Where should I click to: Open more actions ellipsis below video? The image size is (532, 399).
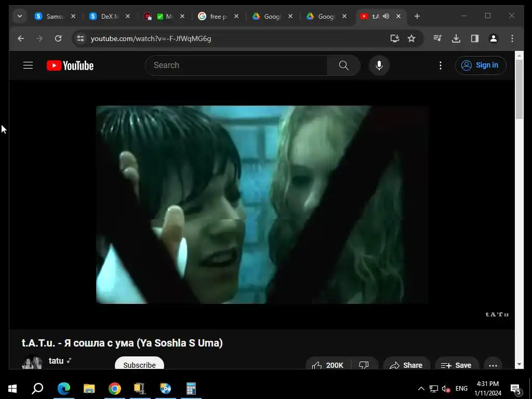pyautogui.click(x=493, y=365)
